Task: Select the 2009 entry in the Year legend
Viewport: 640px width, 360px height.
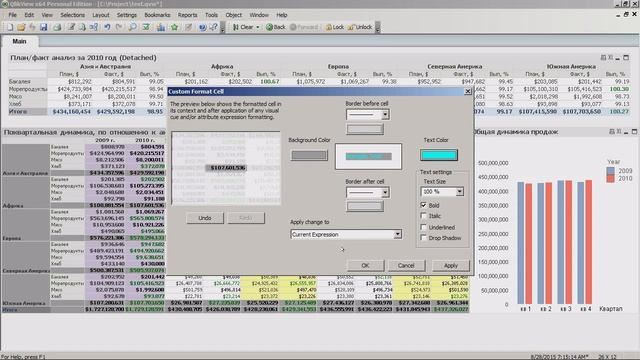Action: [x=620, y=171]
